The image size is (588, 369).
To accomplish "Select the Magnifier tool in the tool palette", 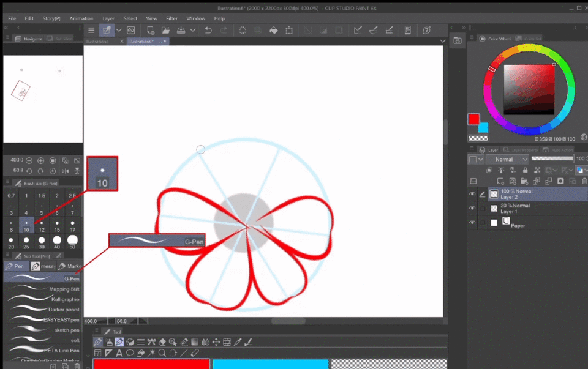I will [x=162, y=353].
